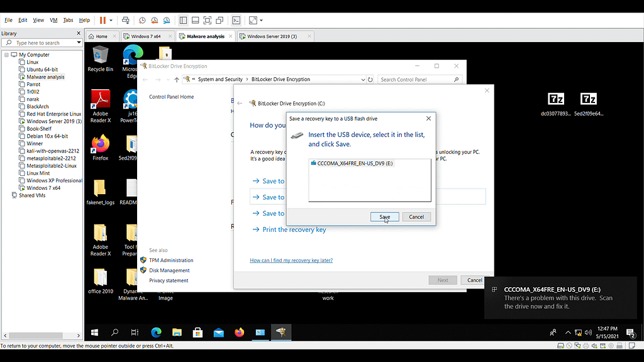Click Send Ctrl+Alt+Del toolbar icon
The image size is (644, 362).
coord(126,20)
